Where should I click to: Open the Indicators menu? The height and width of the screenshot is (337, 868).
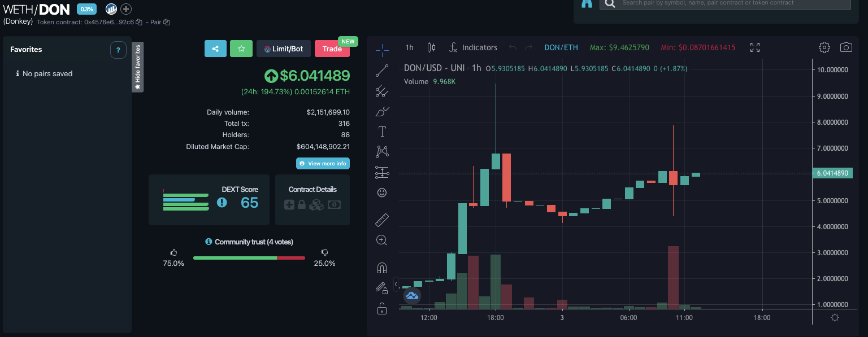(473, 47)
